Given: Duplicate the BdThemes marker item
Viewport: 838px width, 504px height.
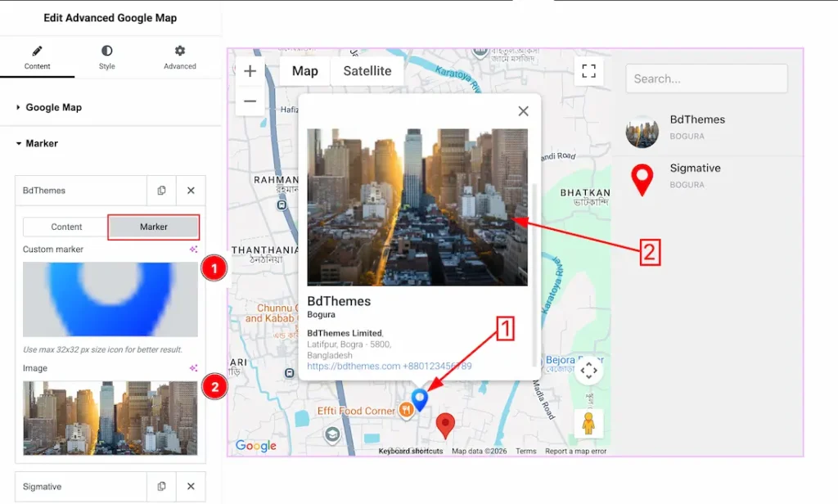Looking at the screenshot, I should [161, 191].
